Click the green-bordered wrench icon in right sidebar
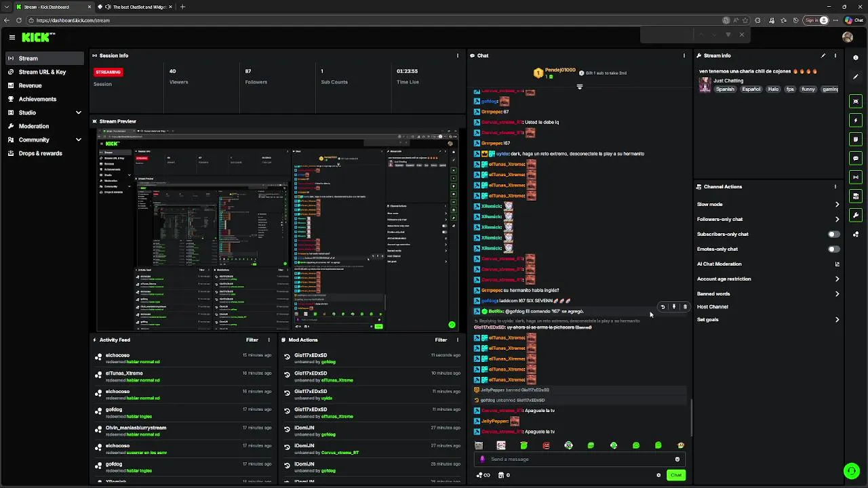This screenshot has width=868, height=488. click(856, 216)
